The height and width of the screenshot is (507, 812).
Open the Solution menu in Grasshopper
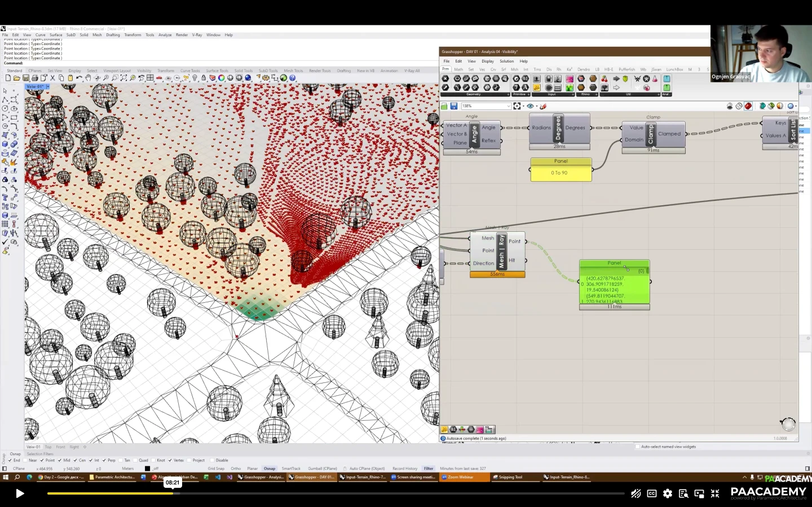pyautogui.click(x=506, y=61)
